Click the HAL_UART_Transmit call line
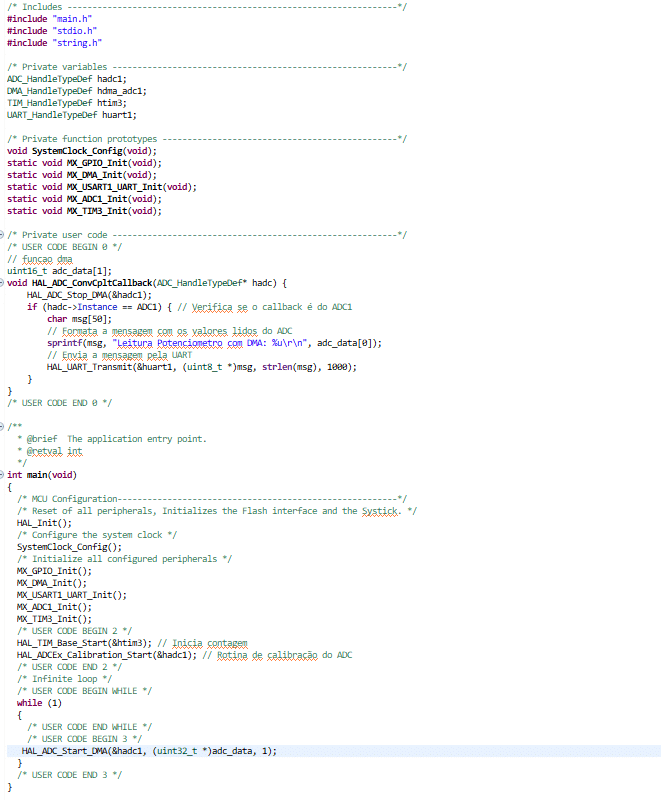 click(201, 367)
